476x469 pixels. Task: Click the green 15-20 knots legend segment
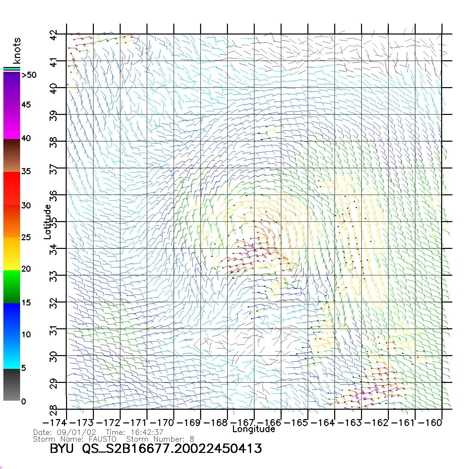(x=12, y=286)
